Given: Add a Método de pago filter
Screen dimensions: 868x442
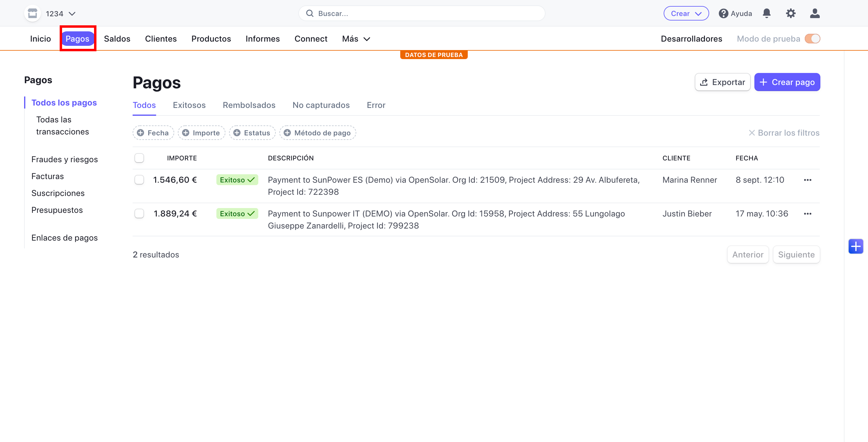Looking at the screenshot, I should pos(318,133).
